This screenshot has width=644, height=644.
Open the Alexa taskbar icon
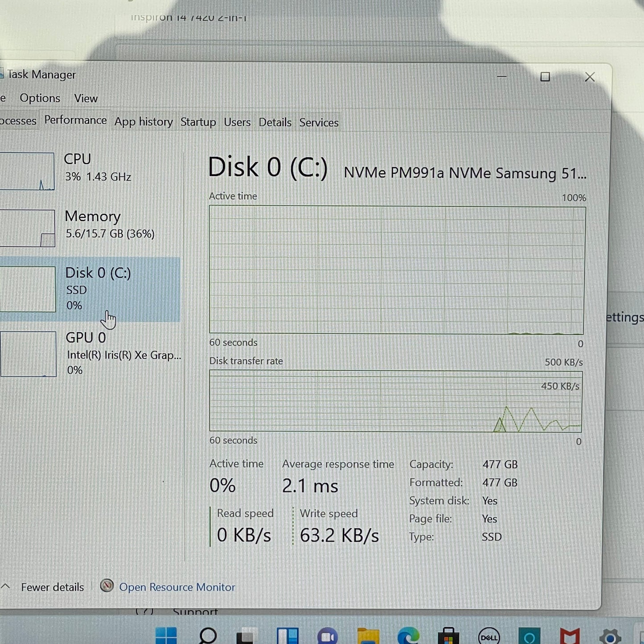coord(529,636)
